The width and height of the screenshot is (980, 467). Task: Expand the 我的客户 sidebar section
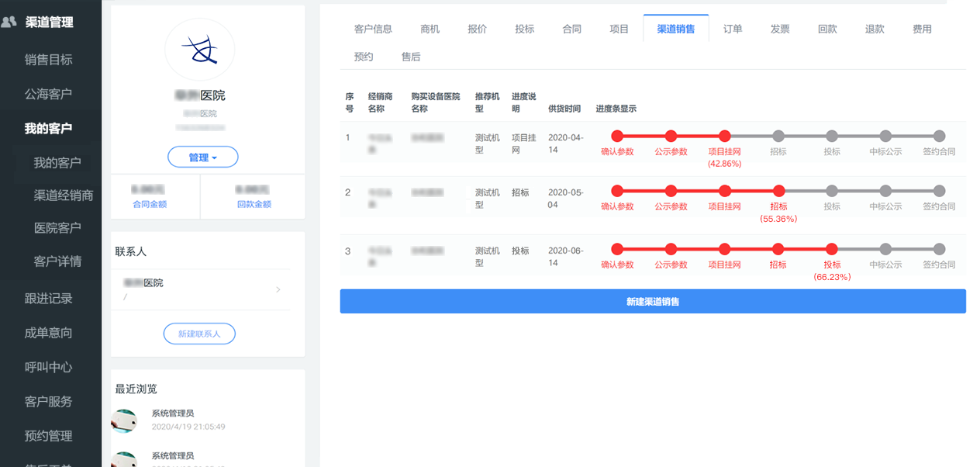point(48,128)
